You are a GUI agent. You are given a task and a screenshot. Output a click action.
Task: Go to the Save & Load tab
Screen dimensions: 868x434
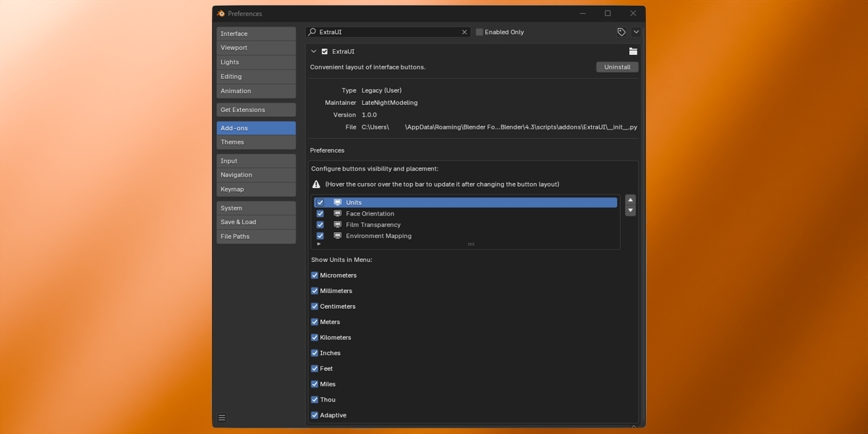pos(256,222)
